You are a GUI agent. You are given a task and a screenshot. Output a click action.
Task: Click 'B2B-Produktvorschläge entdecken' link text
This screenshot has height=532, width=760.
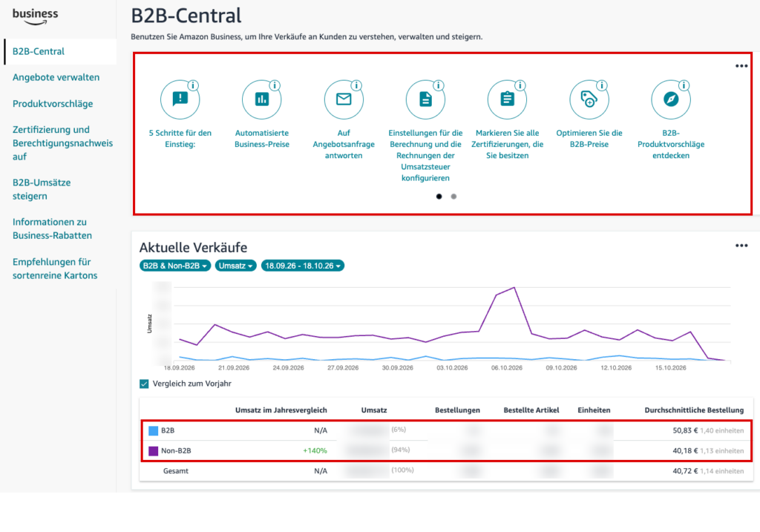(671, 144)
